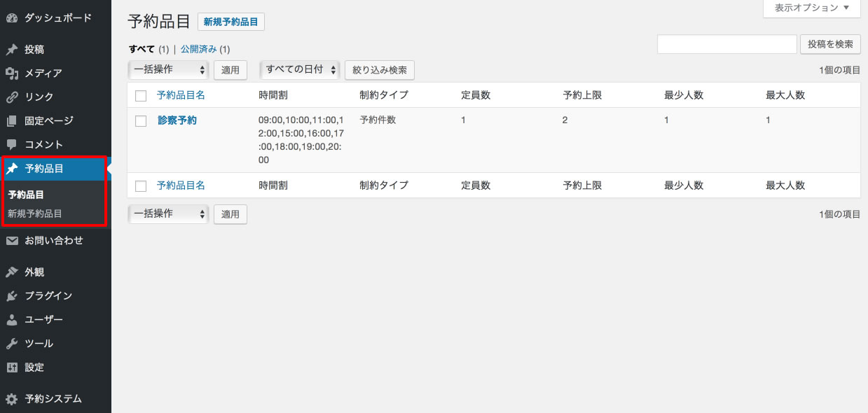Check the select-all box in the table footer
This screenshot has height=413, width=868.
coord(141,185)
